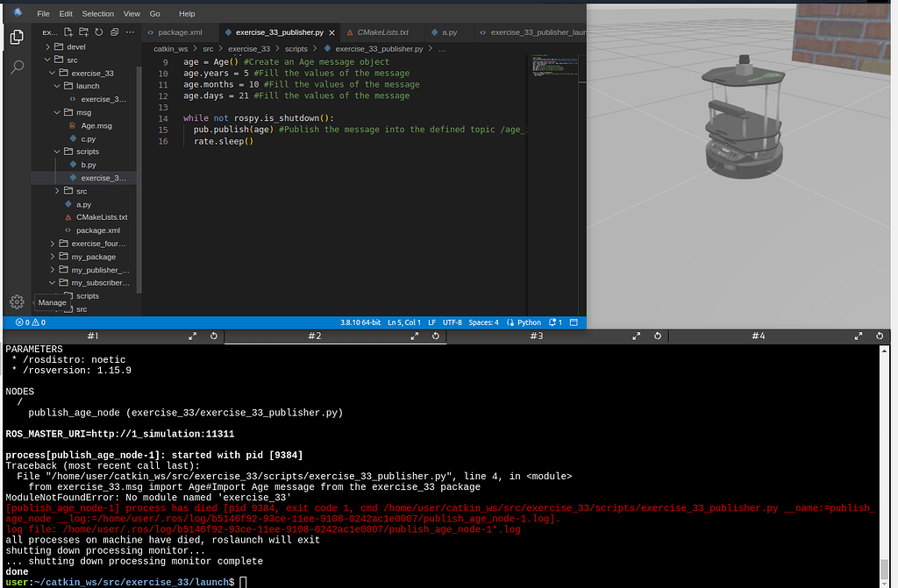Click the New Folder icon in Explorer header
898x588 pixels.
tap(82, 31)
